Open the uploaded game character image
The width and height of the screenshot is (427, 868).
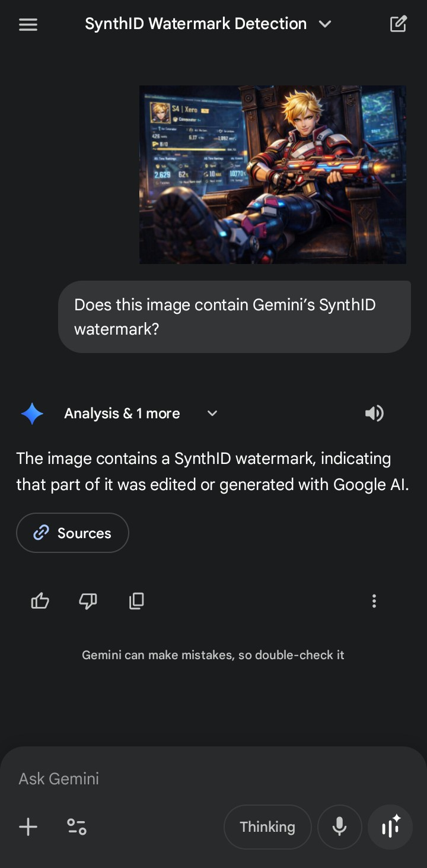tap(273, 174)
